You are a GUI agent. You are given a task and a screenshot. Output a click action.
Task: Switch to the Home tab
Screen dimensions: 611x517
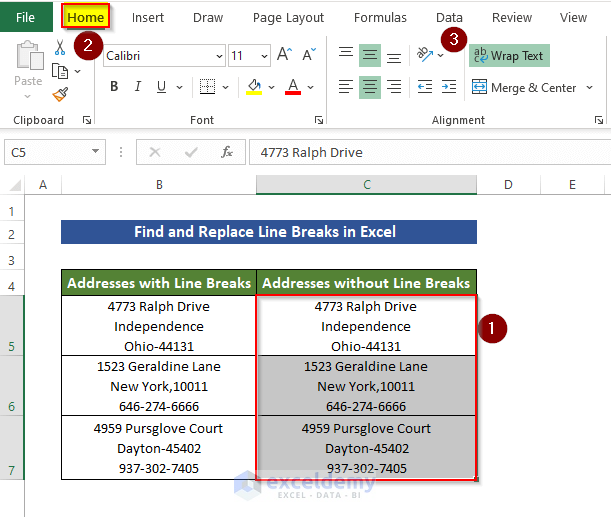[86, 17]
